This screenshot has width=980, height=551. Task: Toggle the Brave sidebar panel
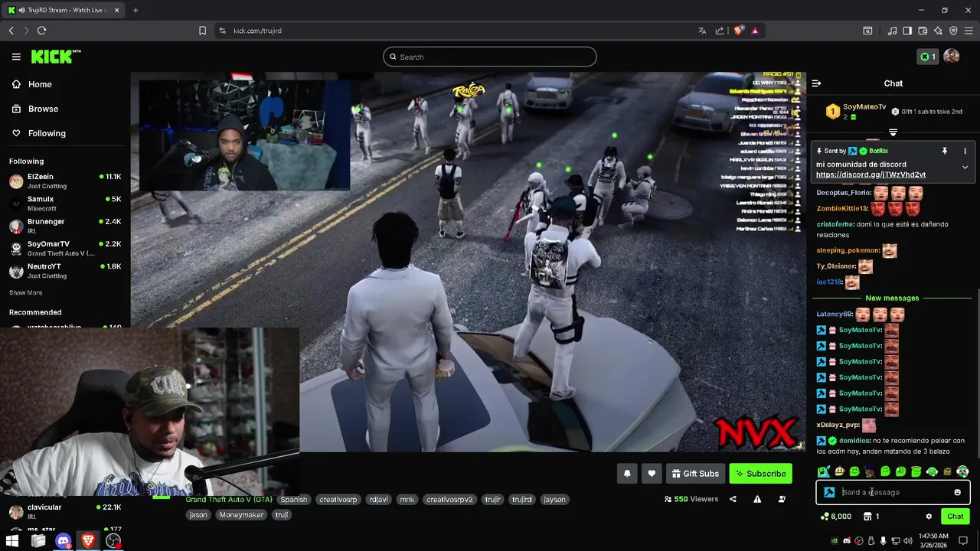pos(907,31)
